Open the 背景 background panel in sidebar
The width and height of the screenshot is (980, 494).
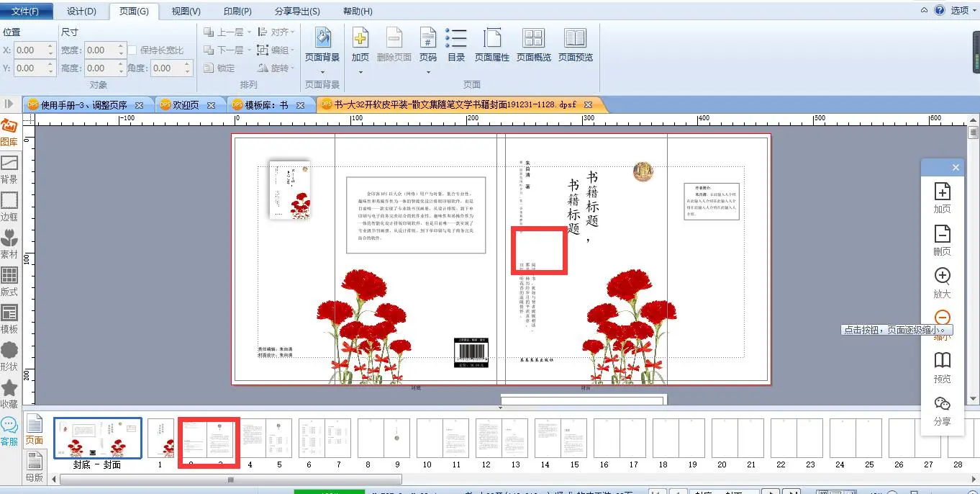point(9,171)
